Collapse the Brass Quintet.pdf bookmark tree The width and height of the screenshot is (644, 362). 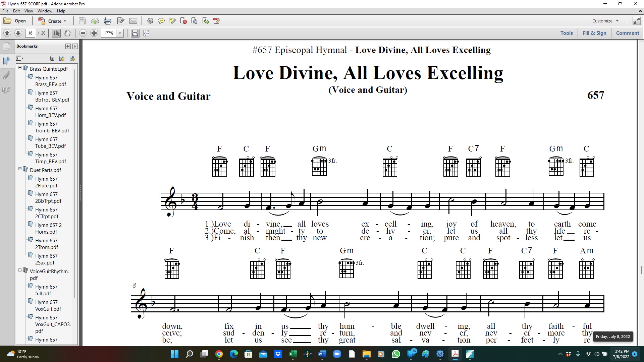[x=20, y=68]
